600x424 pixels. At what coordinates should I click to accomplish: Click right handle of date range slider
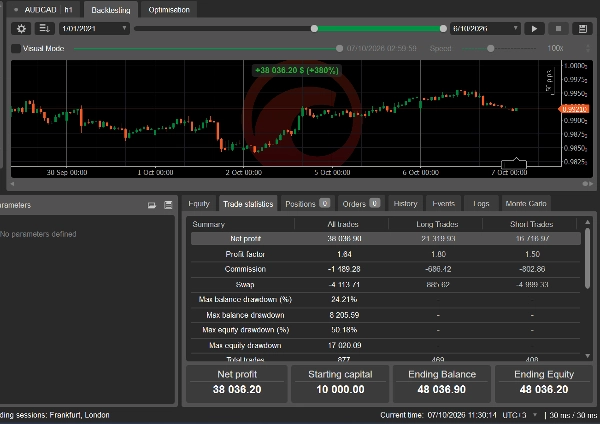(x=443, y=29)
